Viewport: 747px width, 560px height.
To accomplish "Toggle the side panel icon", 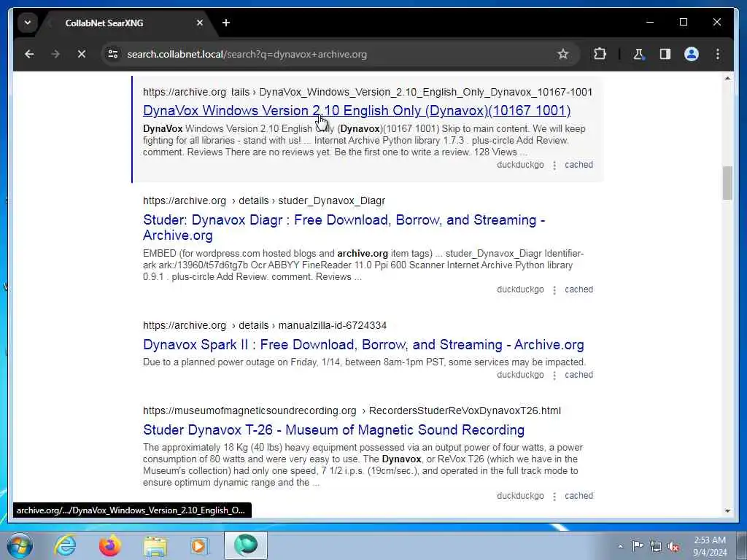I will [665, 54].
